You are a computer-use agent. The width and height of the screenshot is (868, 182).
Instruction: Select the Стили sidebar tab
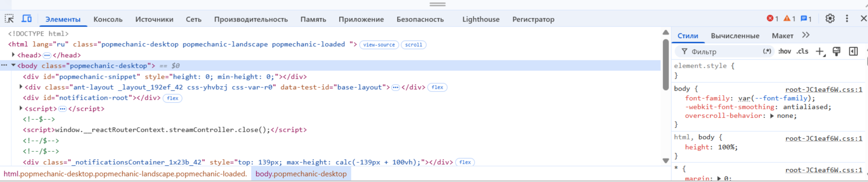[x=688, y=36]
